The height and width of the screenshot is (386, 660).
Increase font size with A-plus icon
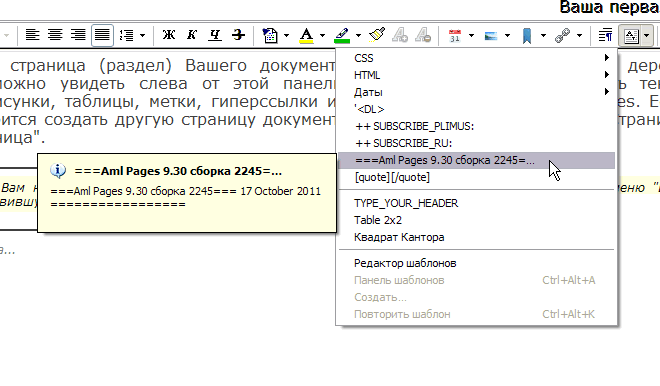(400, 35)
